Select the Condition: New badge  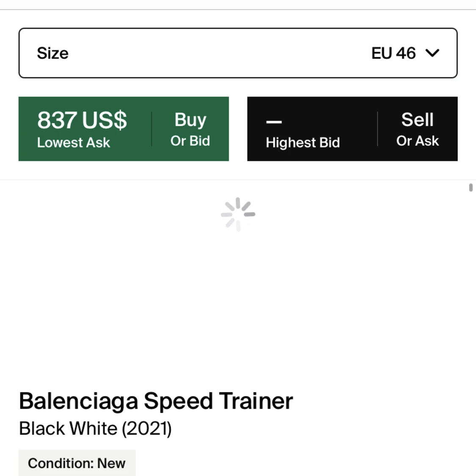click(77, 463)
